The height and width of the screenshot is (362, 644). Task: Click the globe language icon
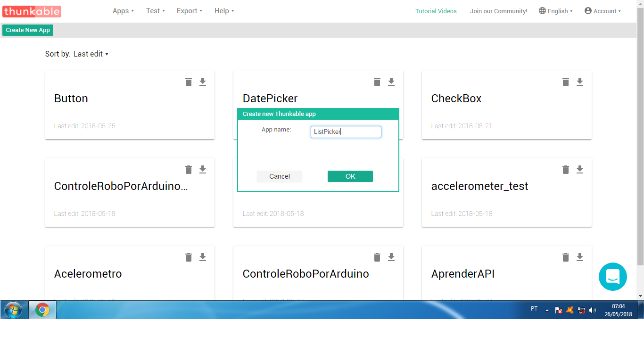(x=543, y=10)
